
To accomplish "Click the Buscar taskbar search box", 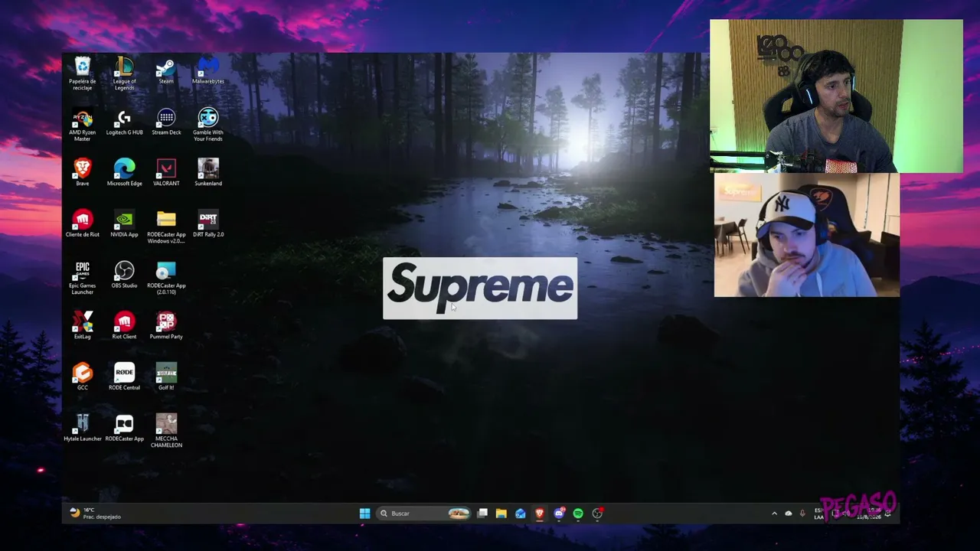I will pos(424,514).
